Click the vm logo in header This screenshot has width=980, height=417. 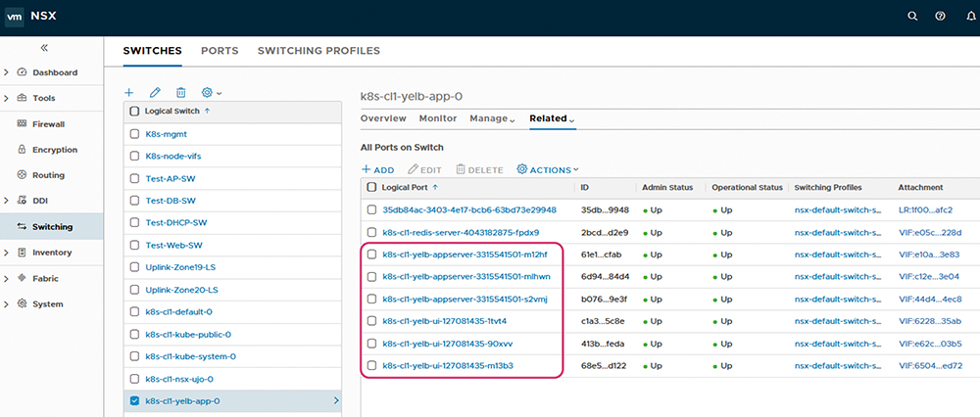(x=14, y=17)
